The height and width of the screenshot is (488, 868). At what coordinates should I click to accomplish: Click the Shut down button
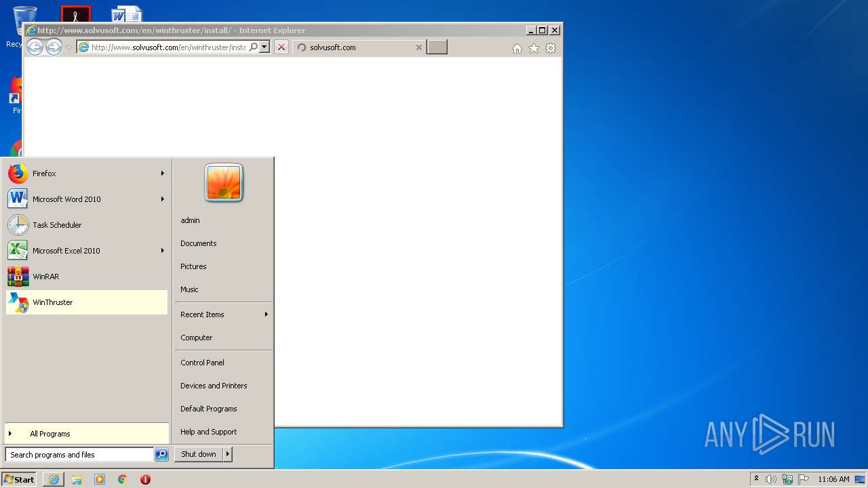click(x=199, y=454)
